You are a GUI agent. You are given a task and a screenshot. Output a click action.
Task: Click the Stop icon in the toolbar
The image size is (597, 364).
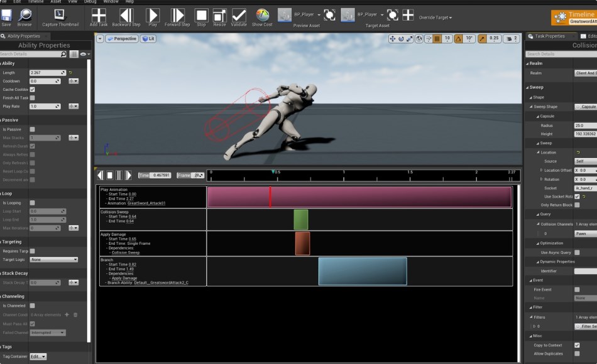point(202,14)
